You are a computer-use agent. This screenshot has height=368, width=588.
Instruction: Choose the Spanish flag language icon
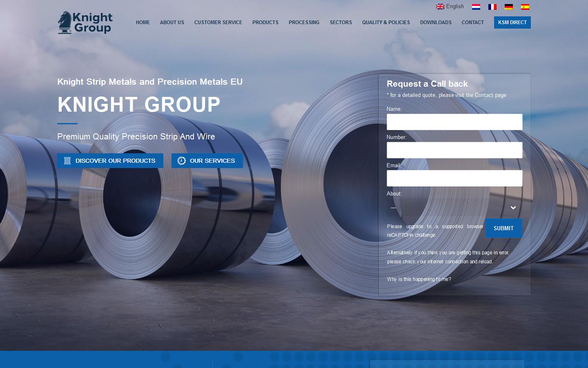(525, 7)
